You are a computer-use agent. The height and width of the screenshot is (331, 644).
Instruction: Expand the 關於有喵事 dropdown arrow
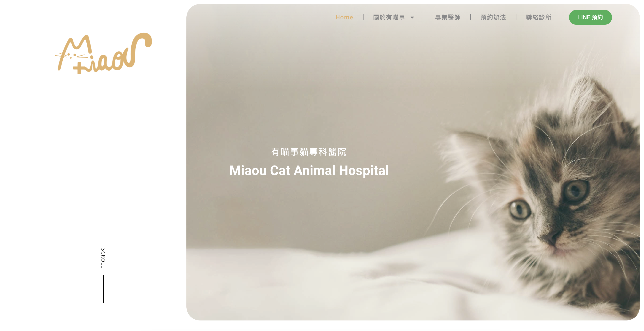coord(412,18)
